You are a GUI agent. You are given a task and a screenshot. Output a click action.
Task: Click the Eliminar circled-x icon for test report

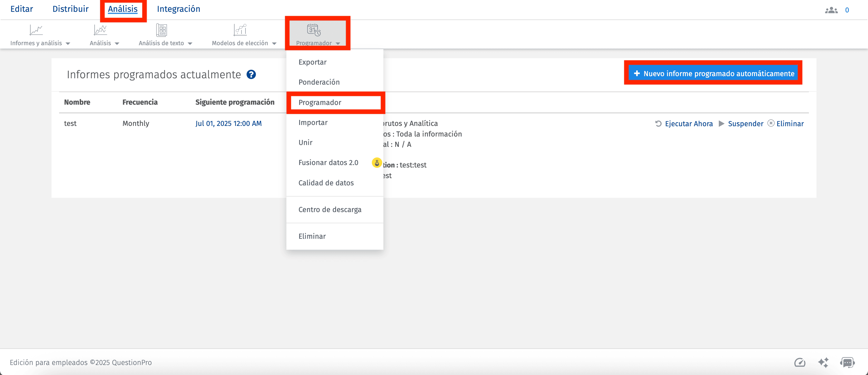pyautogui.click(x=771, y=123)
